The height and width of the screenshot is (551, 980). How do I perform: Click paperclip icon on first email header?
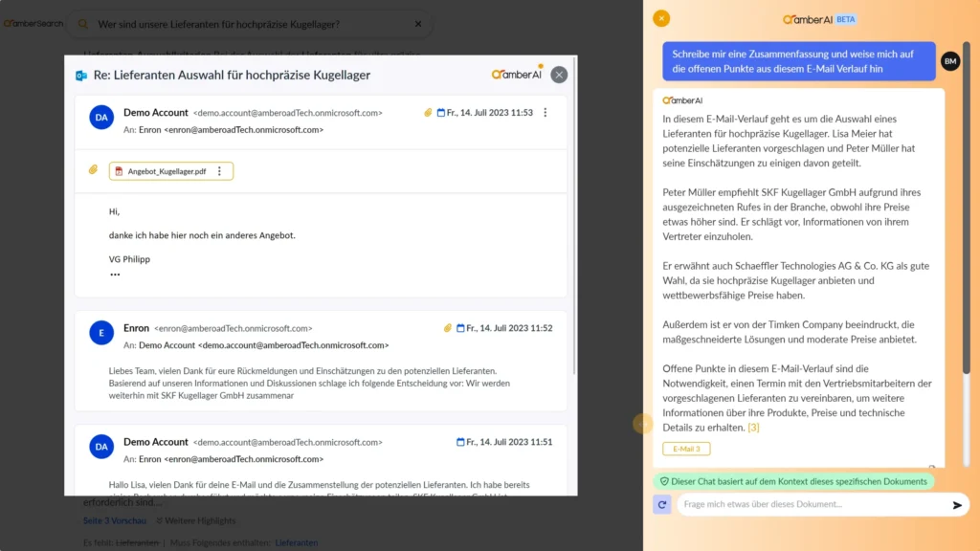point(429,113)
